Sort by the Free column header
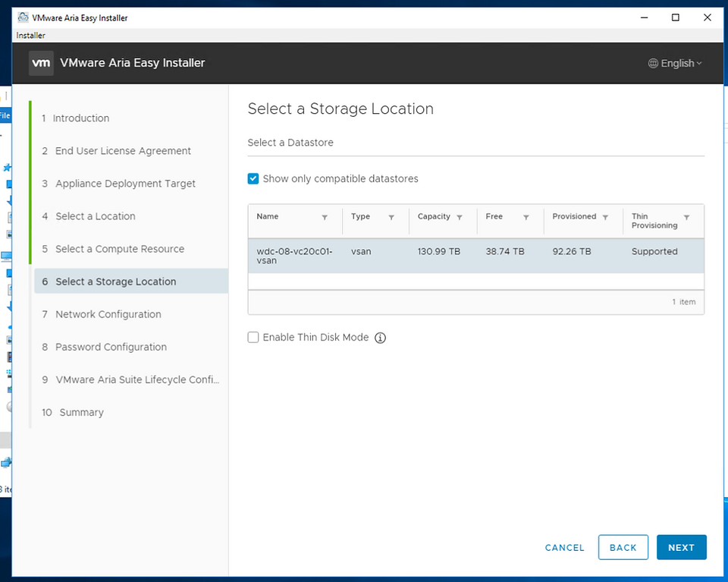This screenshot has height=582, width=728. pyautogui.click(x=494, y=216)
